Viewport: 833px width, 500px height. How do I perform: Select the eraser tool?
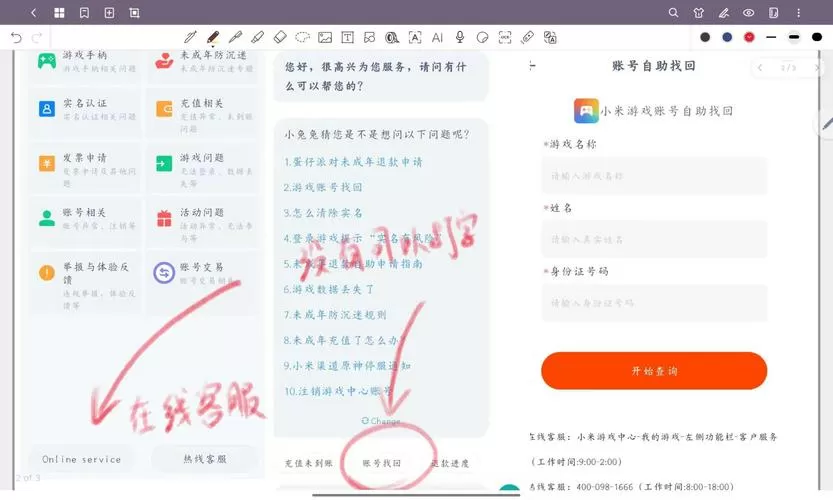pos(280,37)
